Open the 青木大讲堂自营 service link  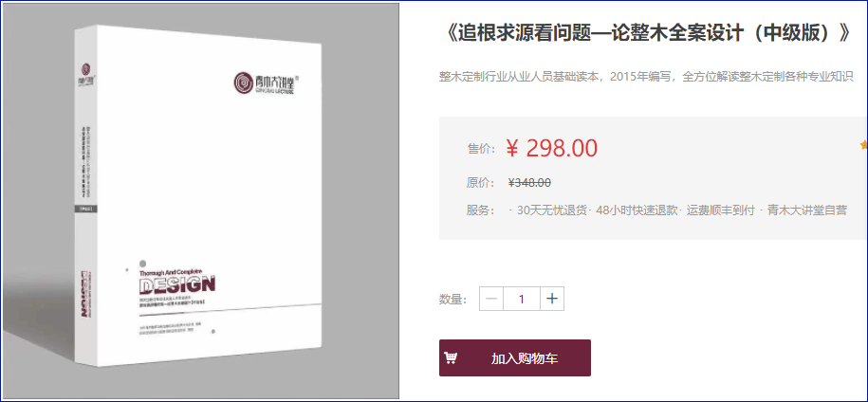[806, 210]
